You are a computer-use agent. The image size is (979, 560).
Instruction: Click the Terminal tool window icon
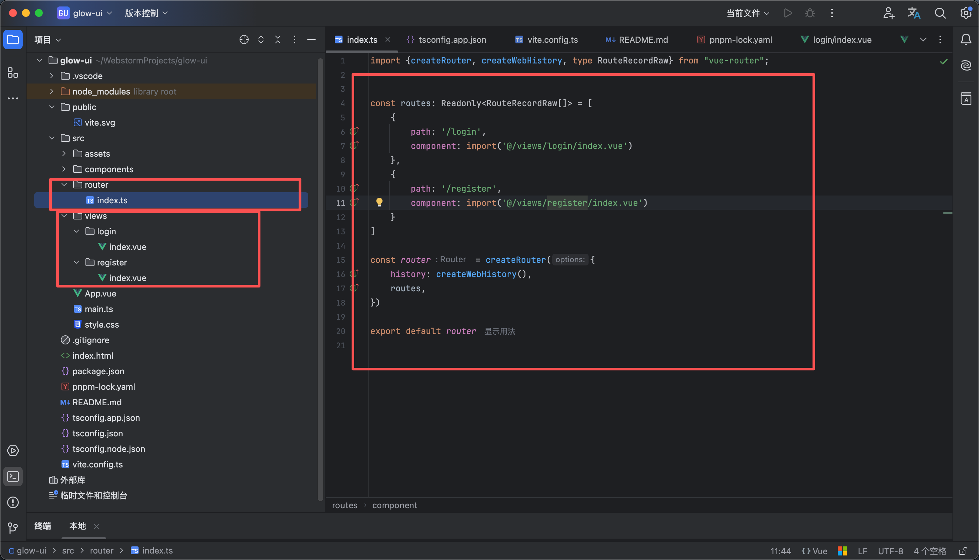[13, 476]
